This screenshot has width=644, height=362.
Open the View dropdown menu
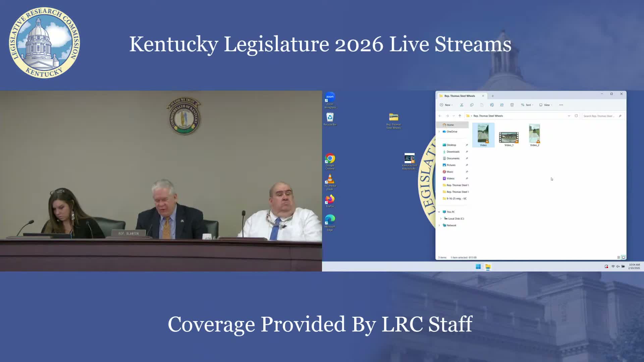[x=545, y=105]
